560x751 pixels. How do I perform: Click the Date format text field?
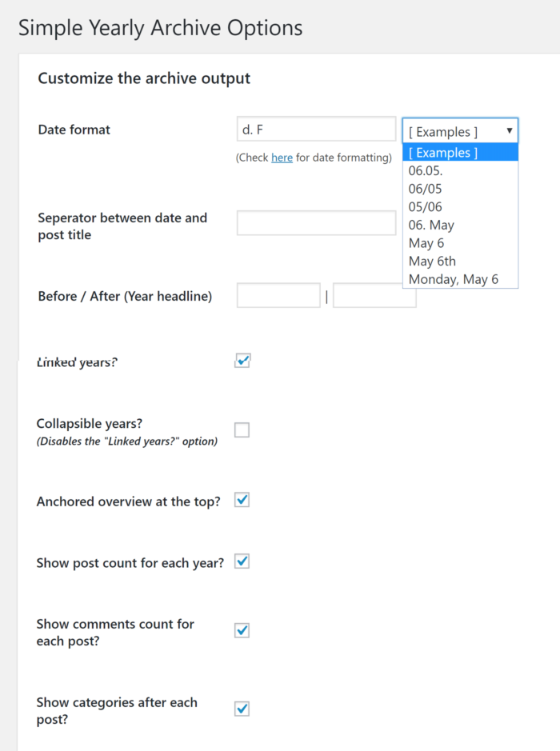click(x=316, y=129)
